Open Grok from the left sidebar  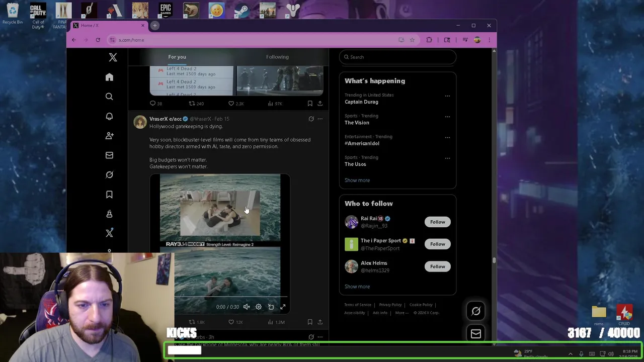[x=109, y=175]
